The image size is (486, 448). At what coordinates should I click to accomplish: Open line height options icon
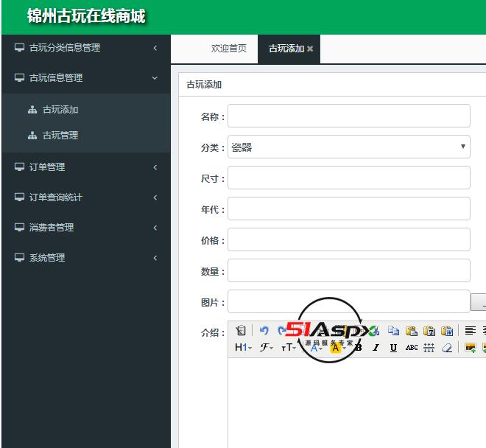(429, 348)
